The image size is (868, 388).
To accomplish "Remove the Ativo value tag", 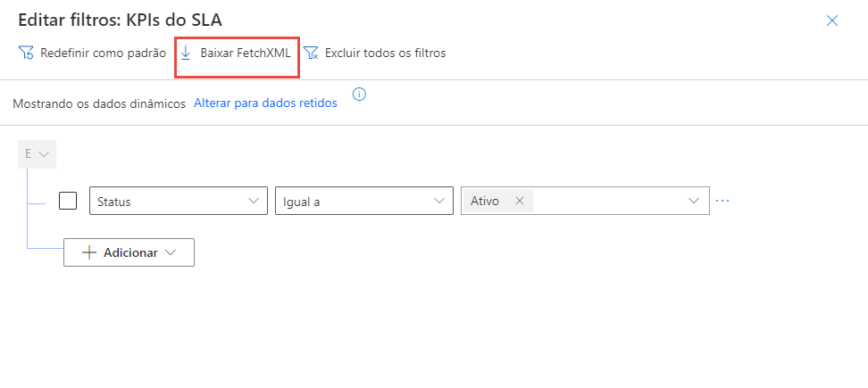I will pos(520,202).
